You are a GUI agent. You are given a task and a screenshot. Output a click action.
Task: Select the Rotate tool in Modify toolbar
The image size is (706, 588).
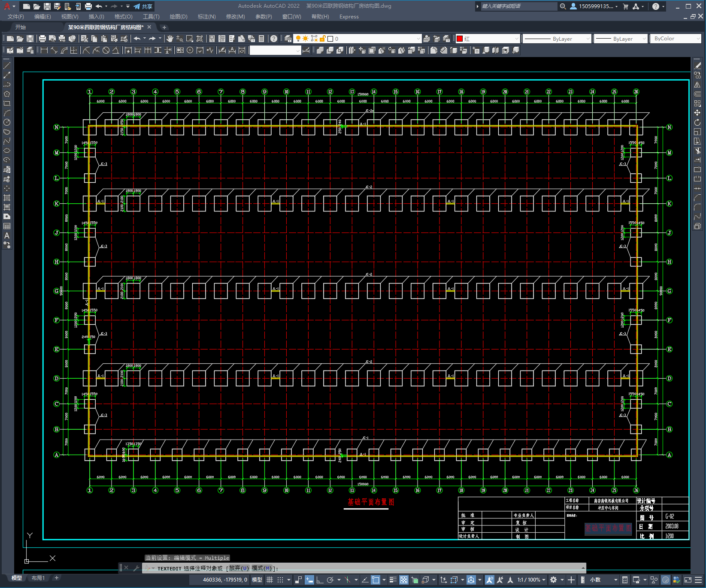(x=697, y=122)
